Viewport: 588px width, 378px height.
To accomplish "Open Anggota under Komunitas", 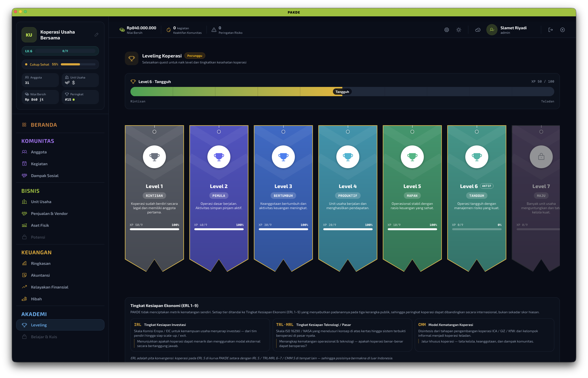I will tap(60, 152).
